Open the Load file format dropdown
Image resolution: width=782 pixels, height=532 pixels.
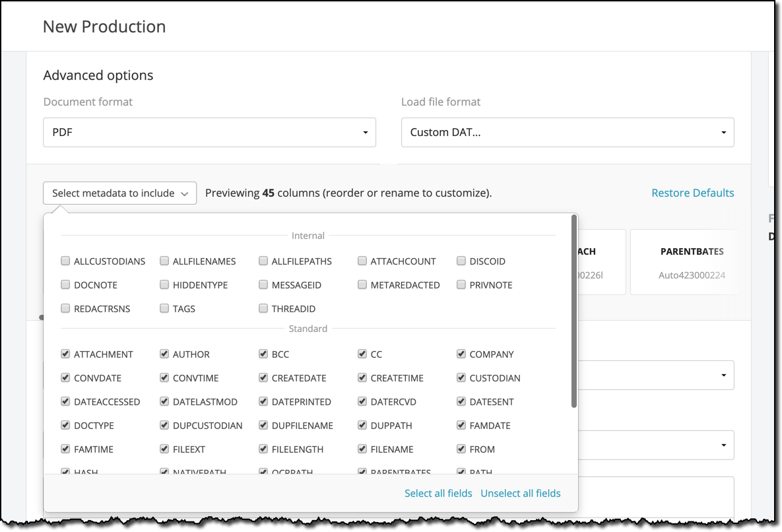(x=567, y=133)
